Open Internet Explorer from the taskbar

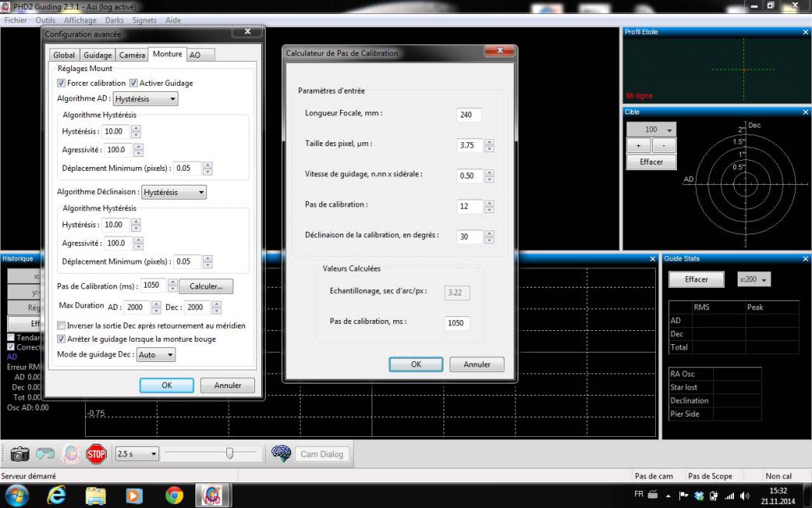[56, 496]
